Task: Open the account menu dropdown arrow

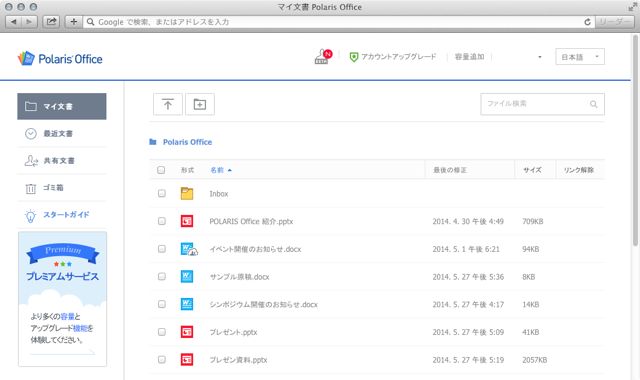Action: pyautogui.click(x=540, y=57)
